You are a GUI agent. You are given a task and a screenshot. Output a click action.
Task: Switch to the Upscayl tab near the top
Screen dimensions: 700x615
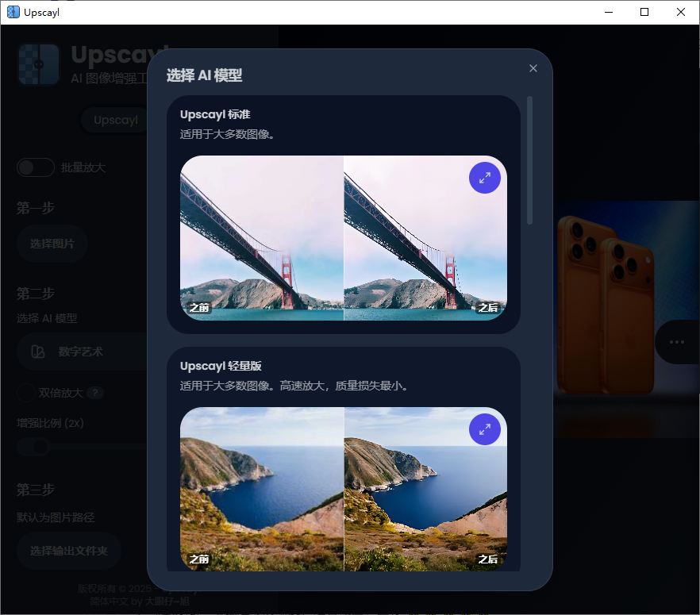[x=115, y=120]
